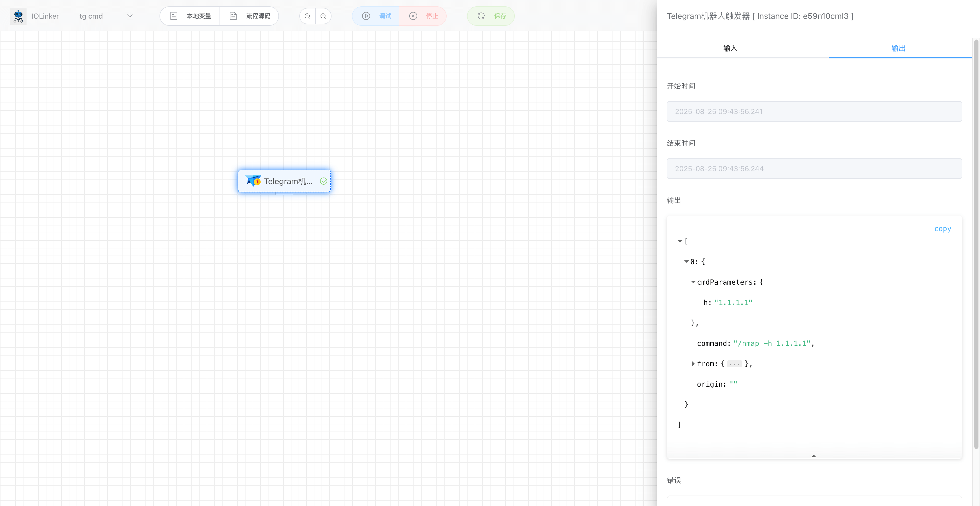
Task: Click the zoom out magnifier icon
Action: tap(307, 16)
